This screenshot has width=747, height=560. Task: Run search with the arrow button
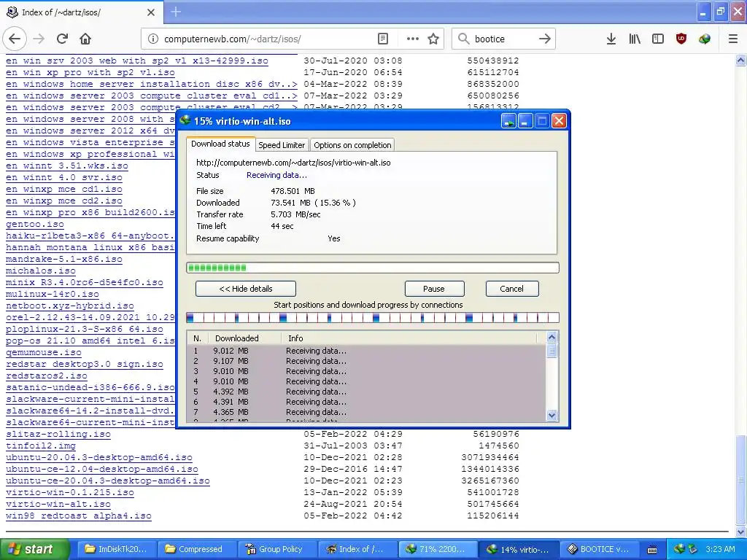coord(544,39)
